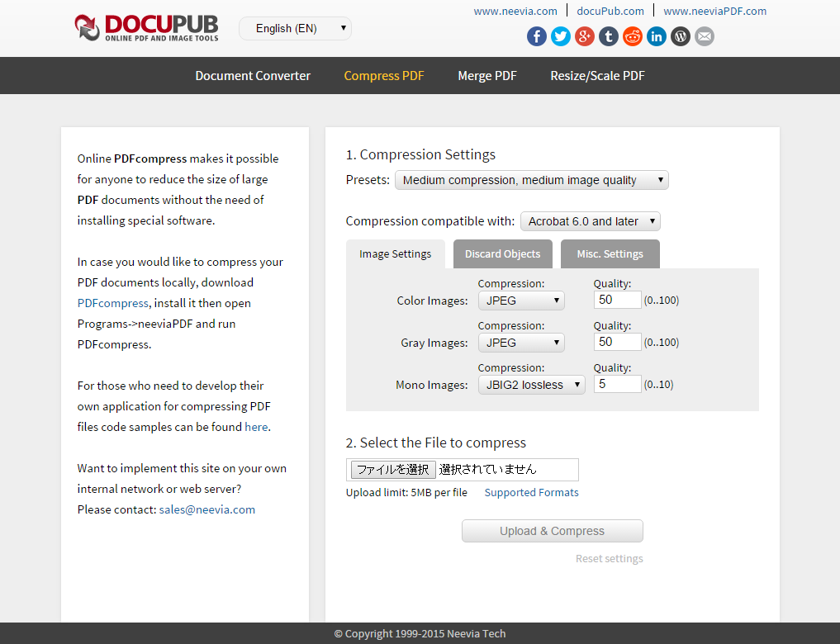This screenshot has height=644, width=840.
Task: Switch to the Image Settings tab
Action: (396, 253)
